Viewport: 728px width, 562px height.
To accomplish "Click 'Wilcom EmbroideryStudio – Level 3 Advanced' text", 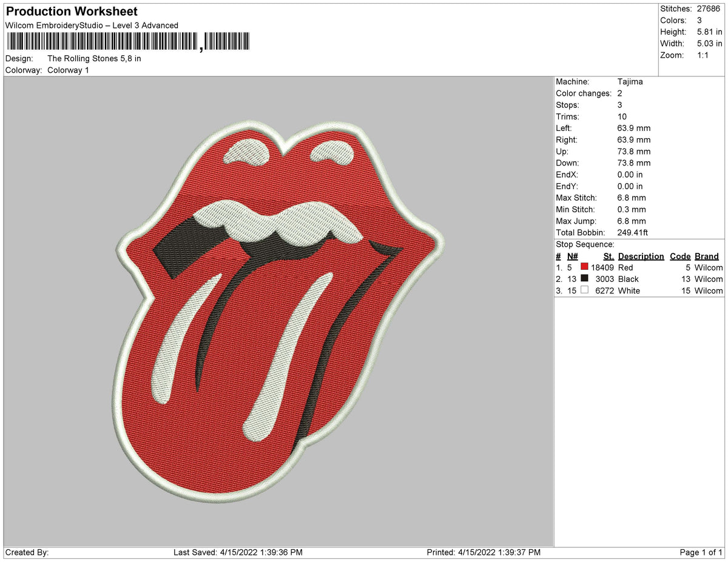I will click(92, 25).
